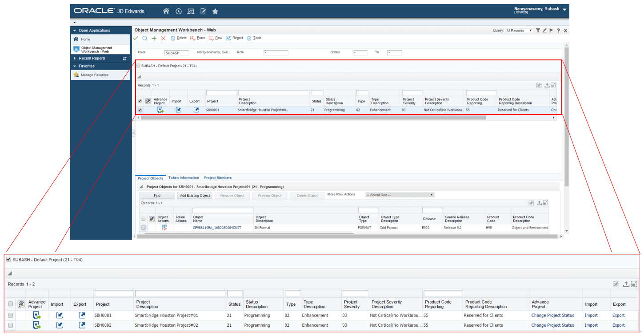This screenshot has height=336, width=644.
Task: Click export icon of Project Objects grid
Action: (x=539, y=203)
